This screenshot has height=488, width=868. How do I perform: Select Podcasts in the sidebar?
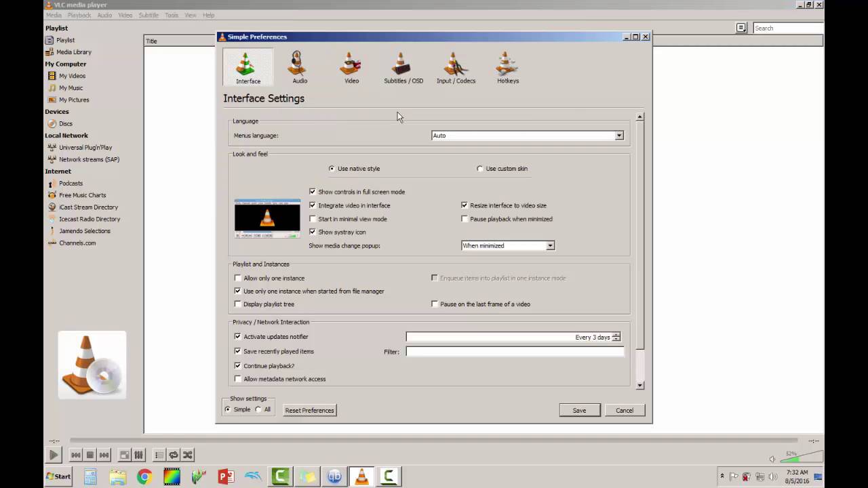point(71,183)
